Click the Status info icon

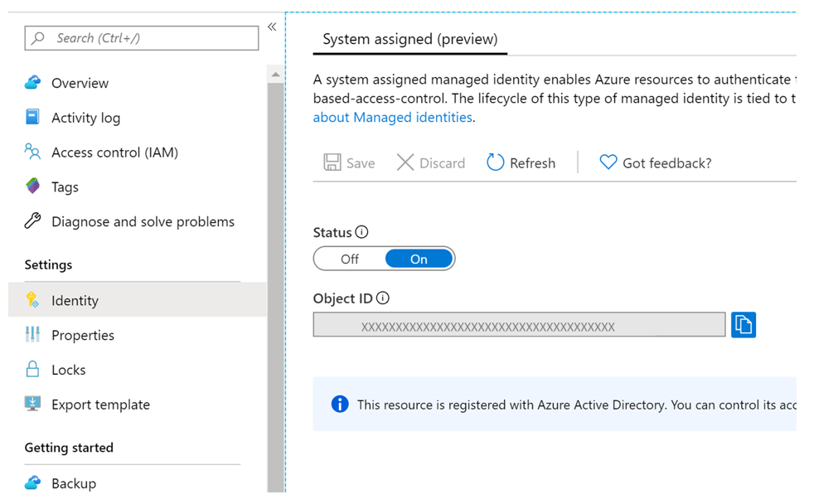(362, 232)
